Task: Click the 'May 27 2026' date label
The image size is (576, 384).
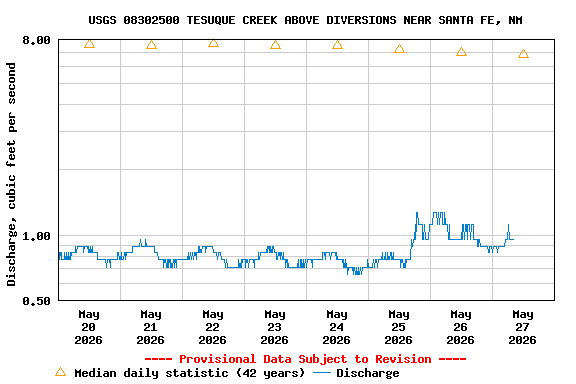Action: 522,327
